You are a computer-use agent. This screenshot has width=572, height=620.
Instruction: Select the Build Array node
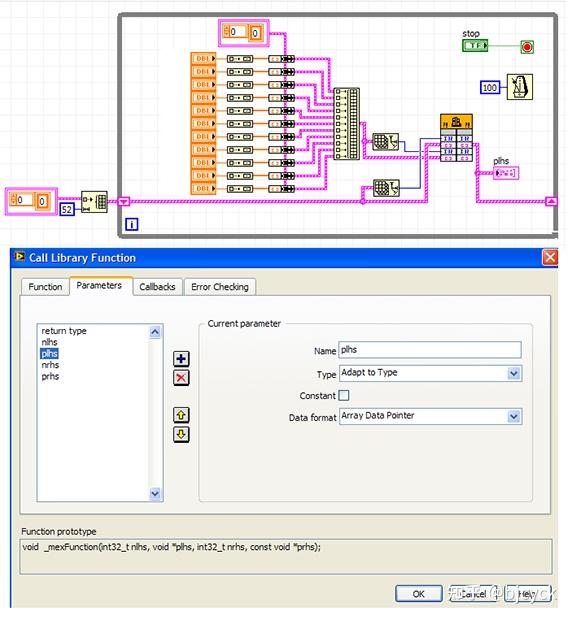point(346,124)
